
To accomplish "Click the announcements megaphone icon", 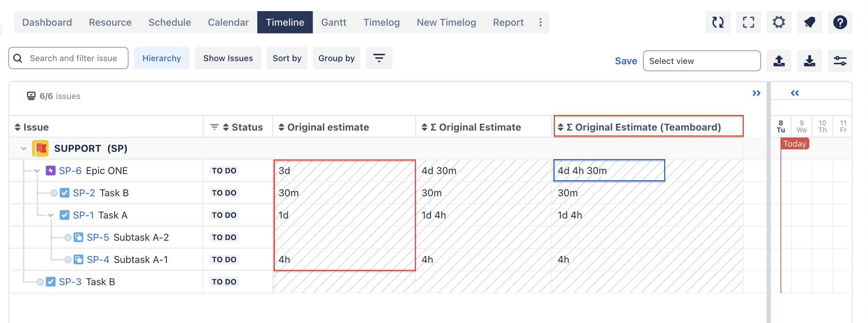I will click(x=809, y=22).
